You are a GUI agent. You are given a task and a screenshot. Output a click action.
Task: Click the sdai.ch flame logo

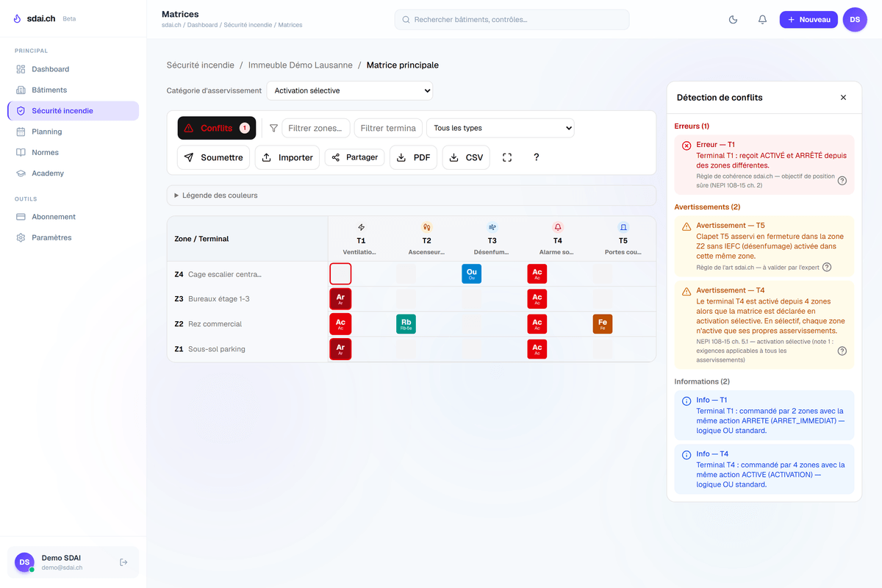click(18, 18)
